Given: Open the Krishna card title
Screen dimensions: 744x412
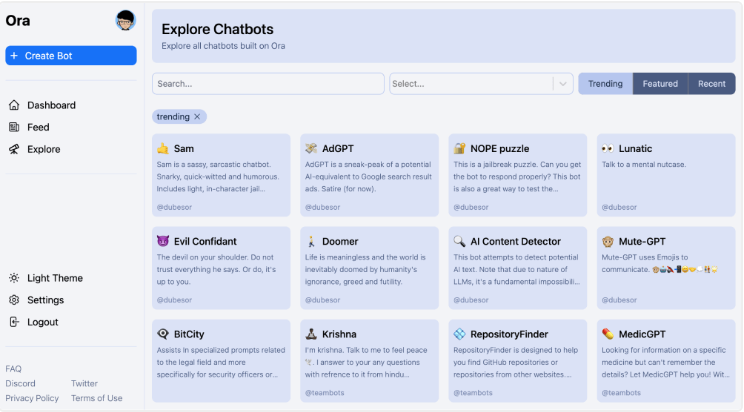Looking at the screenshot, I should [339, 334].
